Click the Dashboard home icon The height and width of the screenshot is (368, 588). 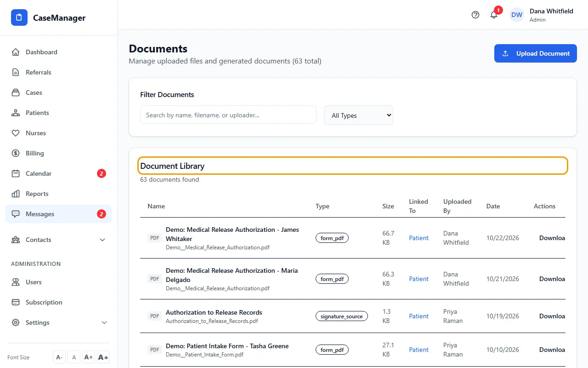[16, 52]
